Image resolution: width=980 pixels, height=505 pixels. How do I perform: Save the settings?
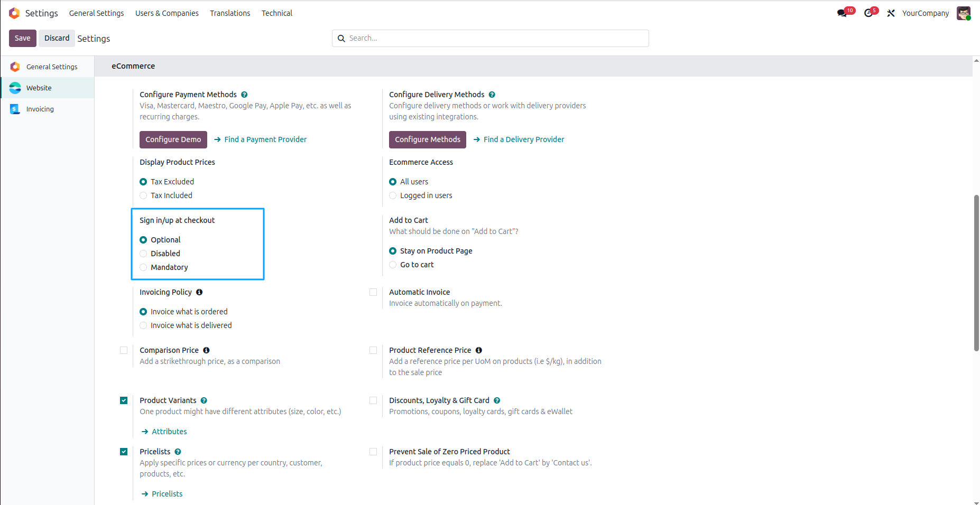23,38
